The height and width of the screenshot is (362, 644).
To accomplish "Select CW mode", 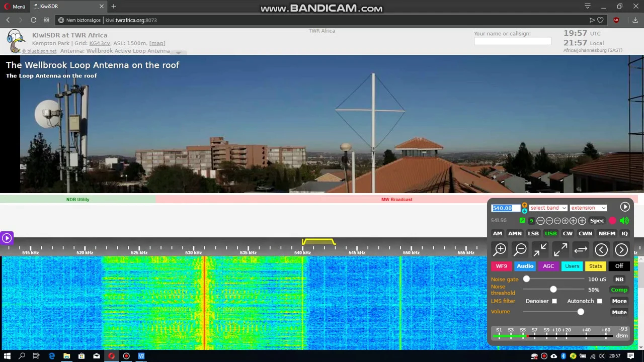I will [568, 233].
